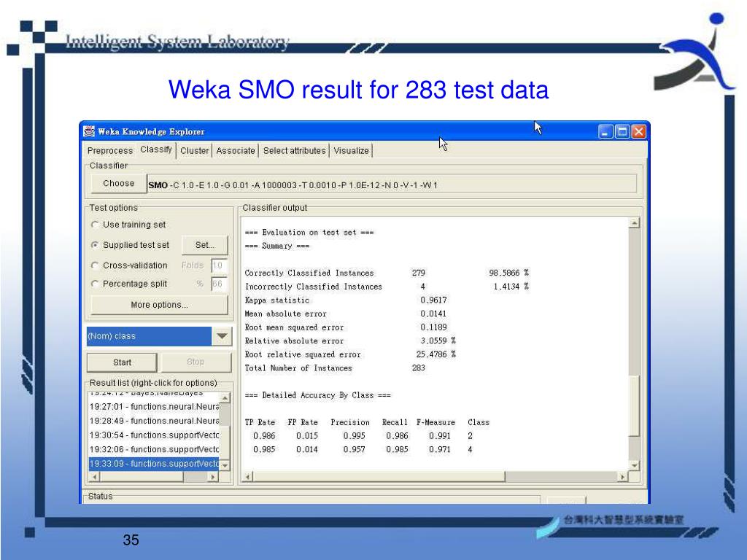Click result list scroll left arrow

point(94,477)
